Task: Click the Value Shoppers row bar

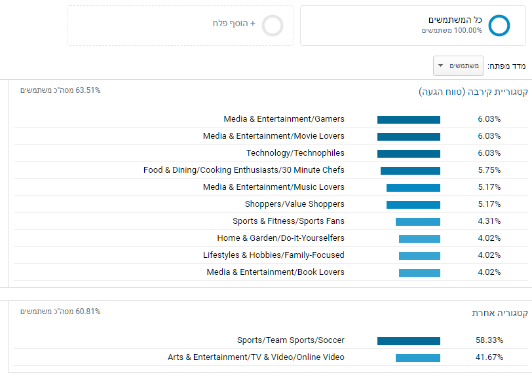Action: [x=413, y=205]
